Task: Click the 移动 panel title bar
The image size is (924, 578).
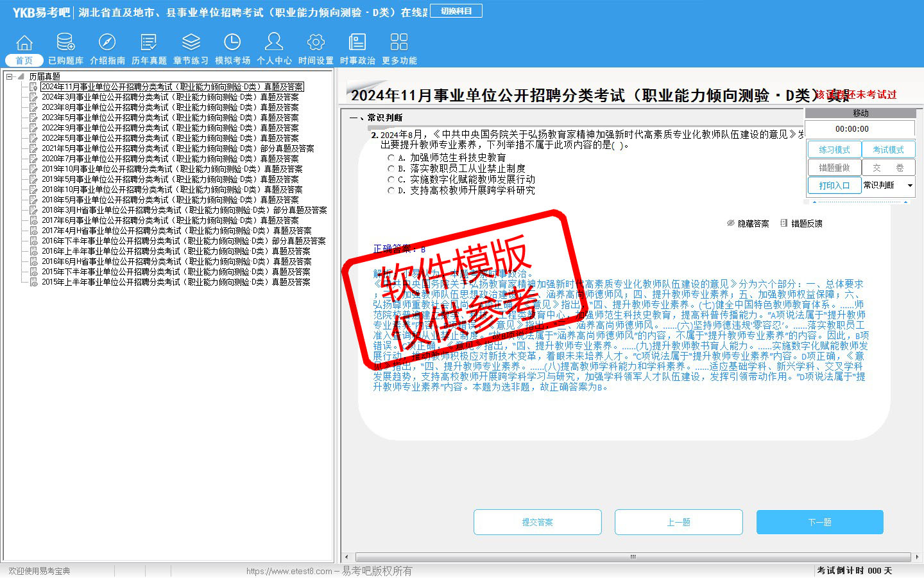Action: pyautogui.click(x=860, y=113)
